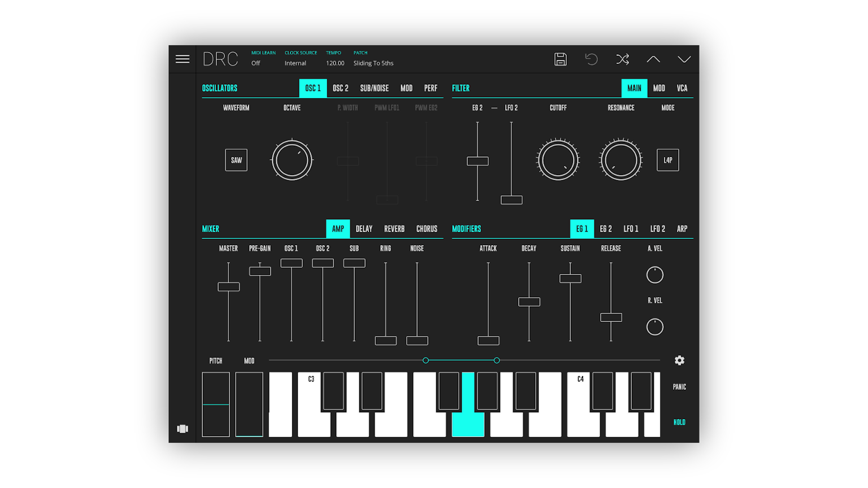This screenshot has height=488, width=868.
Task: Enable HOLD mode
Action: pyautogui.click(x=679, y=422)
